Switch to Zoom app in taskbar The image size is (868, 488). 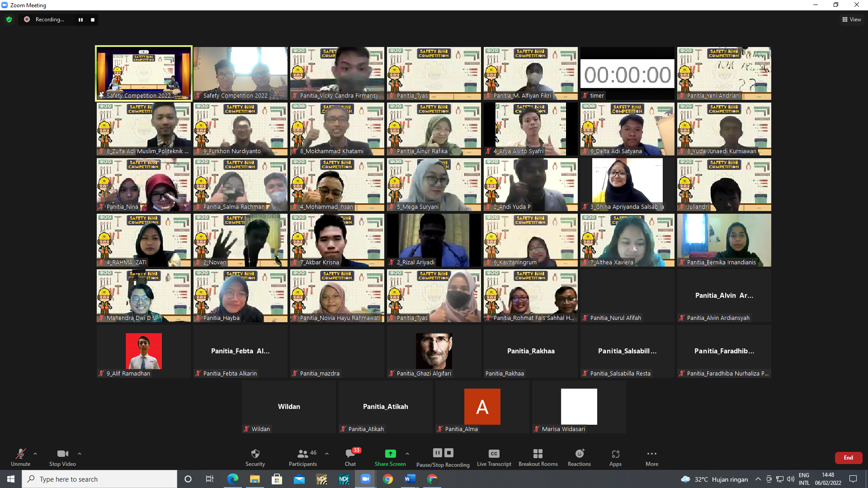tap(365, 479)
